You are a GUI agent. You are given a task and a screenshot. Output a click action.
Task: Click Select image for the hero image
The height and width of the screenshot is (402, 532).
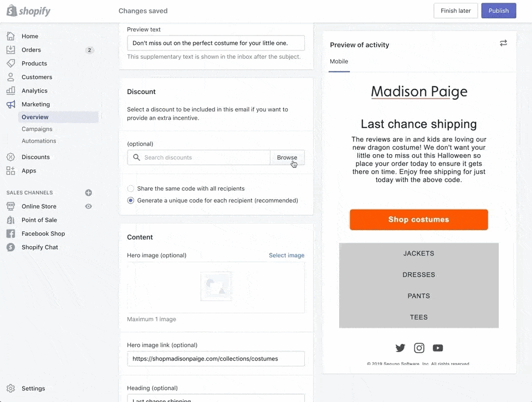[x=287, y=255]
